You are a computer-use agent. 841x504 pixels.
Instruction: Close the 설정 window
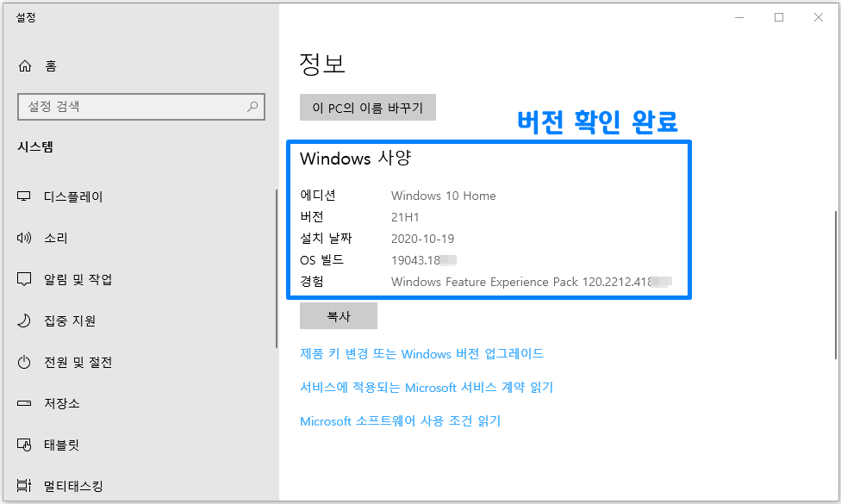click(819, 18)
